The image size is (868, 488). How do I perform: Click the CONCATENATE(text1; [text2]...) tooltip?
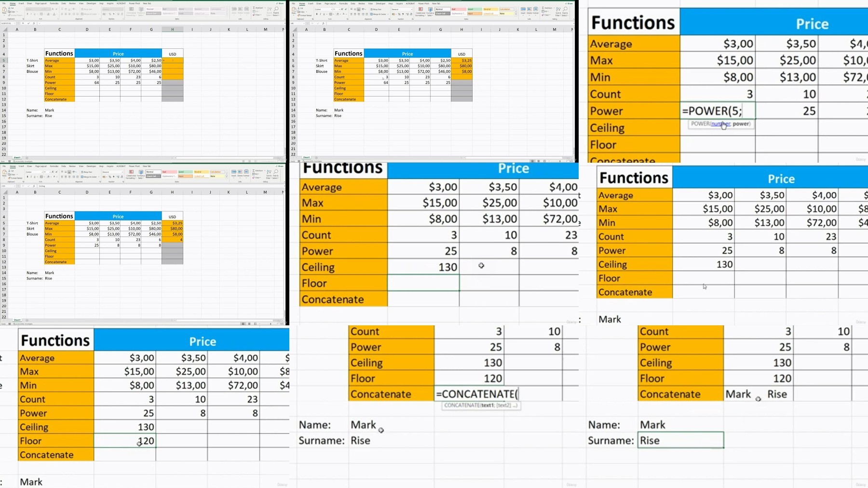tap(481, 405)
